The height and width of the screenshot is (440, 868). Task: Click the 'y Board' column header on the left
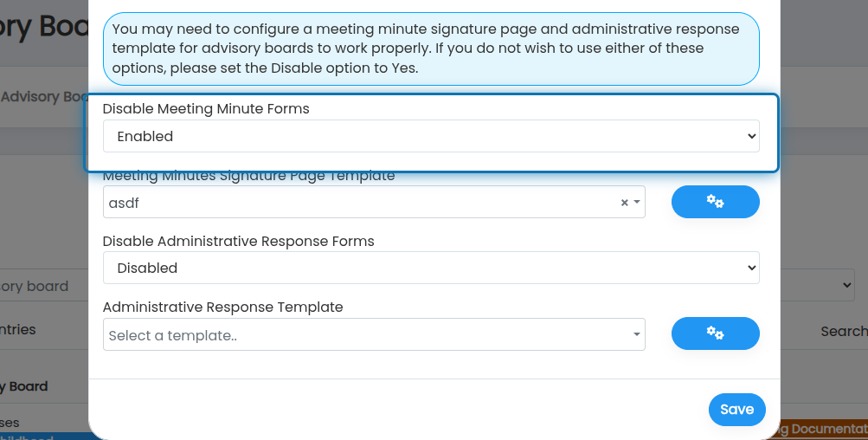pyautogui.click(x=24, y=386)
